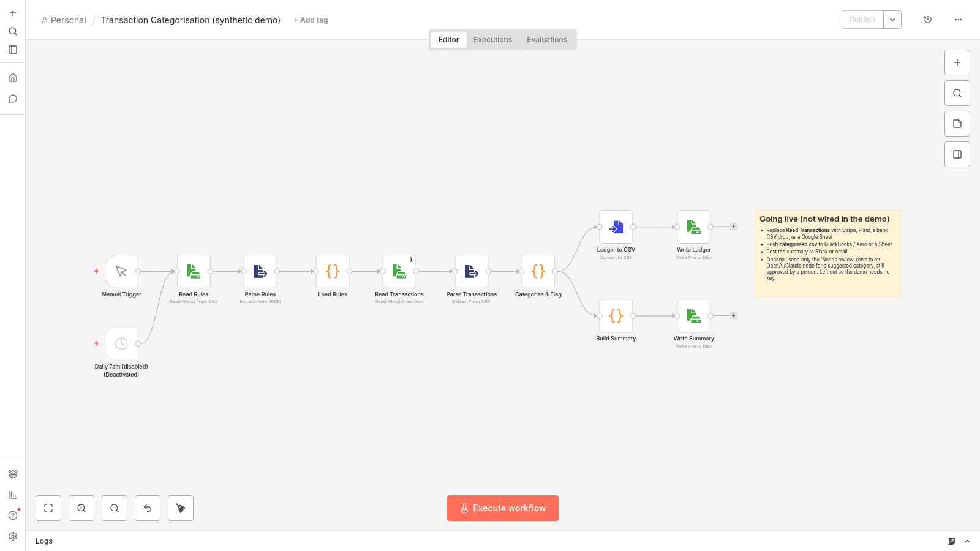Tidy up workflow with the broom icon
Viewport: 980px width, 551px height.
pyautogui.click(x=181, y=508)
